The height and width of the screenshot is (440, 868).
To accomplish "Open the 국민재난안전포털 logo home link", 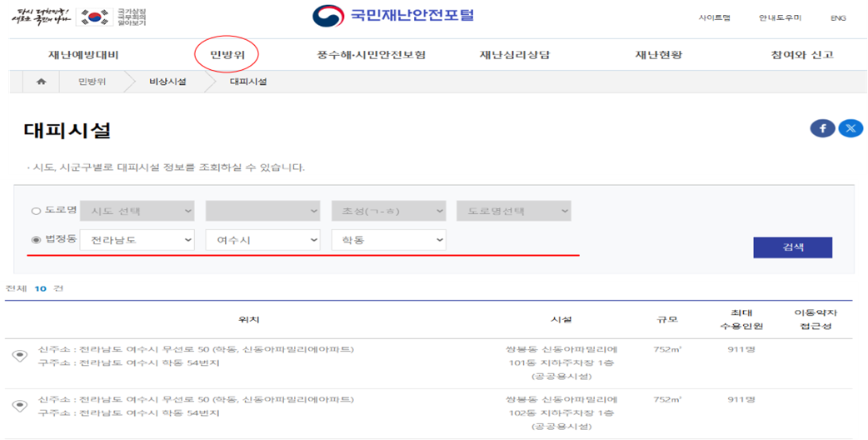I will [393, 16].
